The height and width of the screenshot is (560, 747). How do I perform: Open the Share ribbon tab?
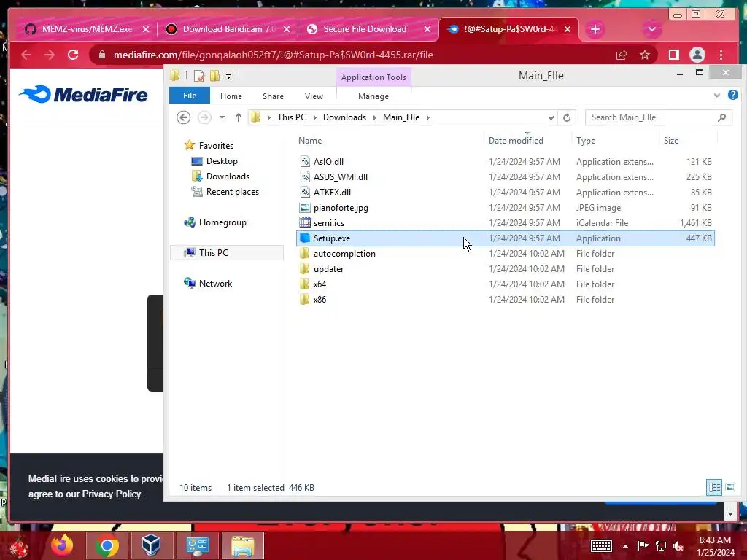pyautogui.click(x=273, y=96)
